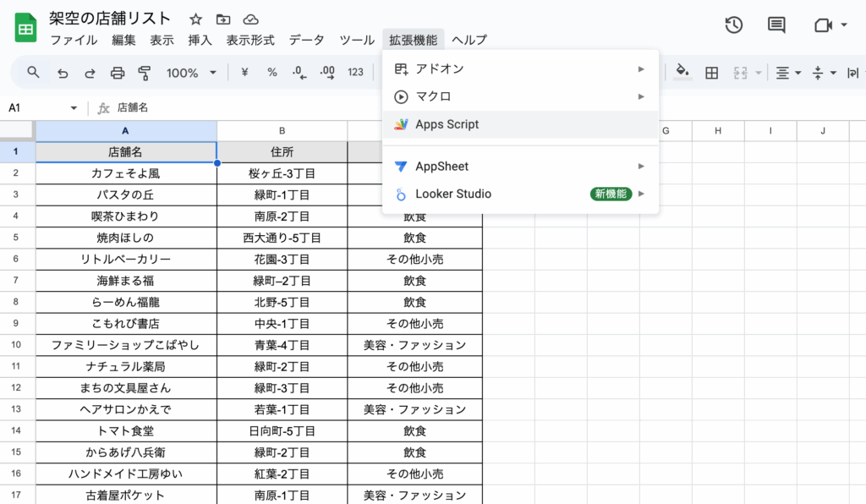
Task: Open the fill color picker
Action: pos(682,73)
